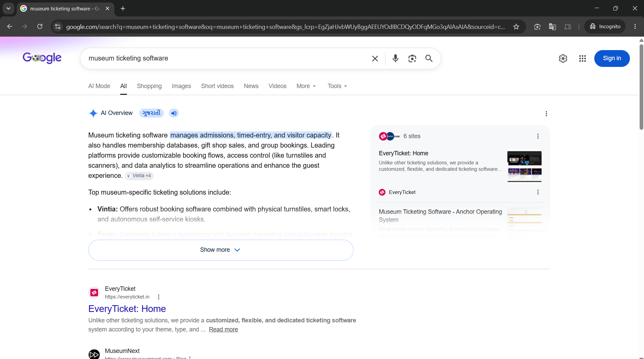The width and height of the screenshot is (644, 359).
Task: Open options for EveryTicket source card
Action: (x=538, y=192)
